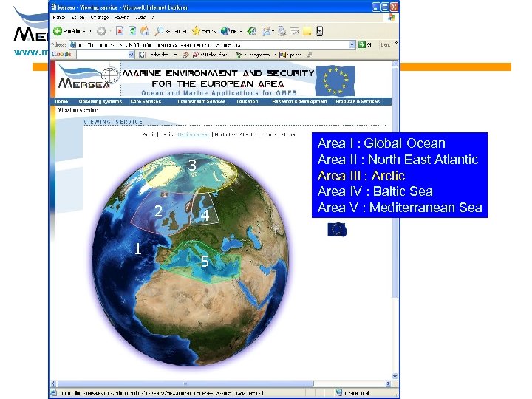Open the Mail button dropdown arrow
Screen dimensions: 532x399
click(x=273, y=31)
